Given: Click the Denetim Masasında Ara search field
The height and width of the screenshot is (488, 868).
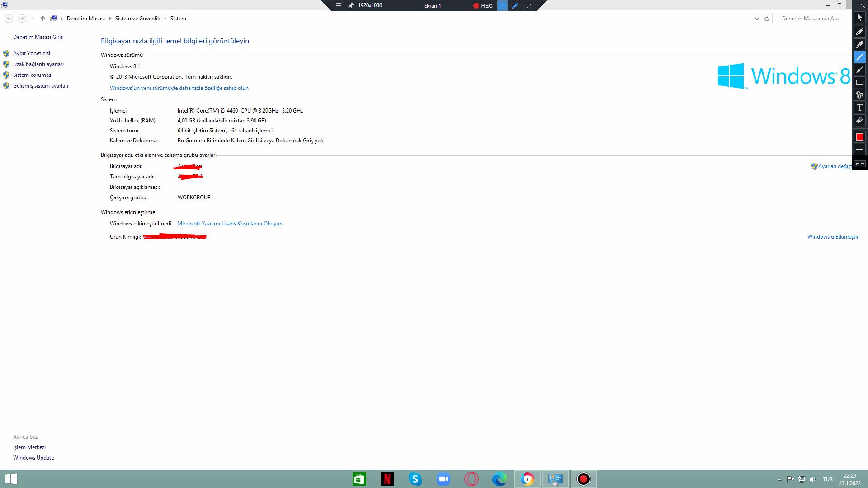Looking at the screenshot, I should pyautogui.click(x=814, y=19).
